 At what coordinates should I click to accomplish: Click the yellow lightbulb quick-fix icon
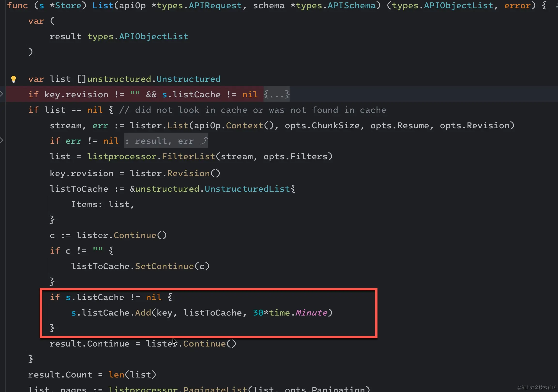[14, 79]
